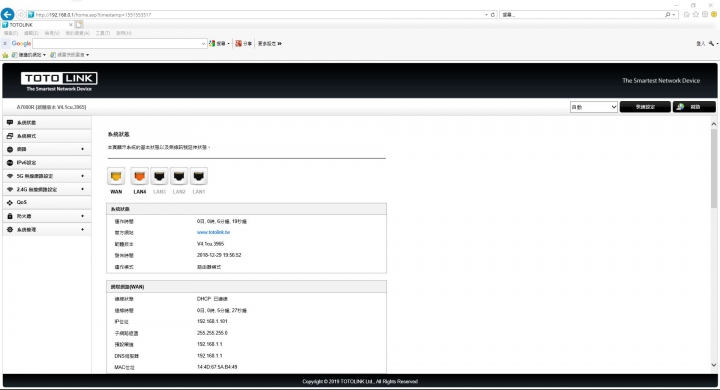
Task: Click the Google toolbar sign-in link
Action: click(700, 43)
